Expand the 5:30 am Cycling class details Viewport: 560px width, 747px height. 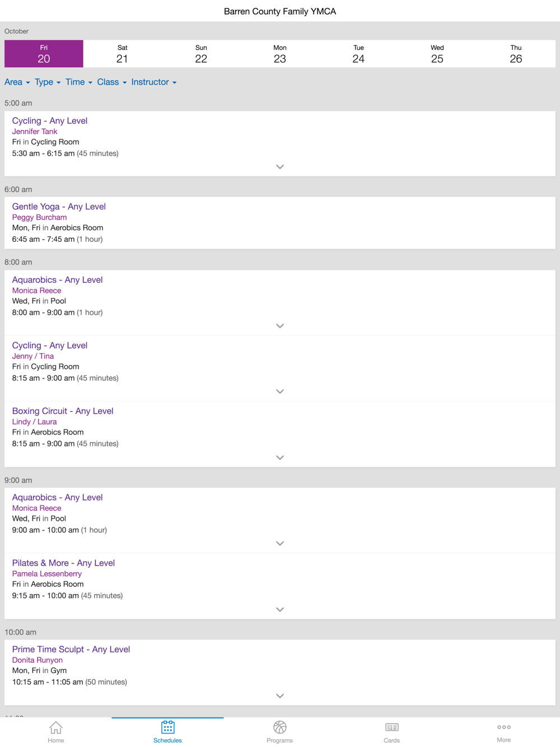(x=280, y=167)
